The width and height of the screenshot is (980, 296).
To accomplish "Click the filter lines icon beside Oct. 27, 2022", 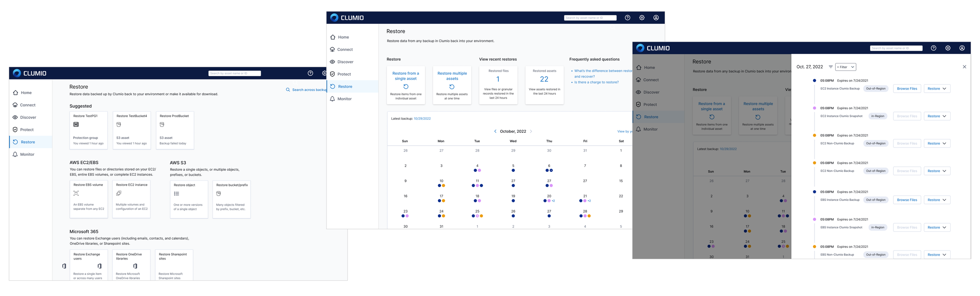I will pyautogui.click(x=831, y=67).
